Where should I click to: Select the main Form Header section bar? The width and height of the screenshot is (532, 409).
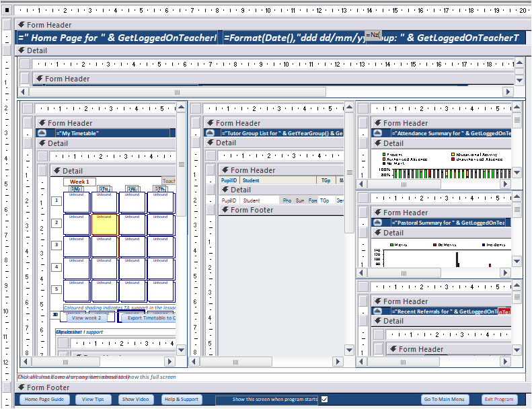pyautogui.click(x=273, y=25)
